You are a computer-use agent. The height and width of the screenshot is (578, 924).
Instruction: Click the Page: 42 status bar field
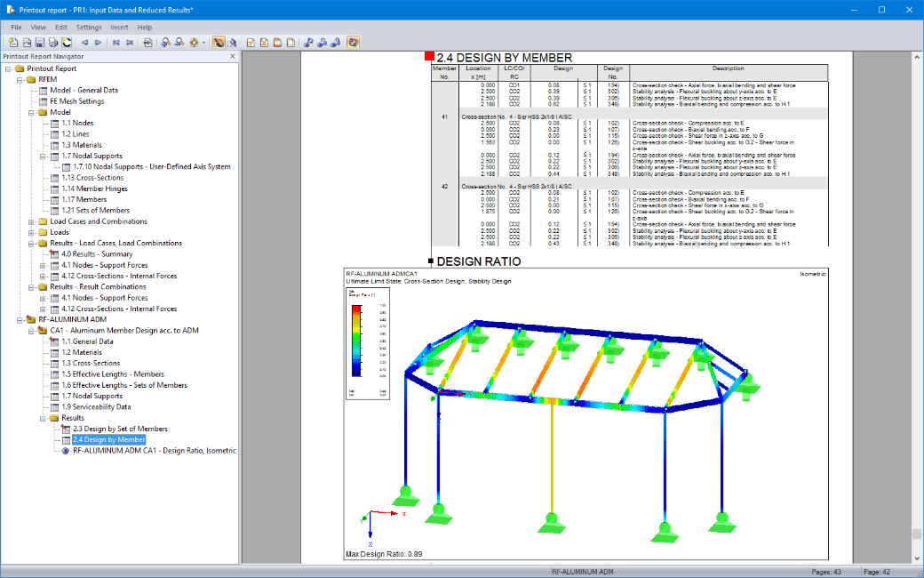pyautogui.click(x=877, y=572)
